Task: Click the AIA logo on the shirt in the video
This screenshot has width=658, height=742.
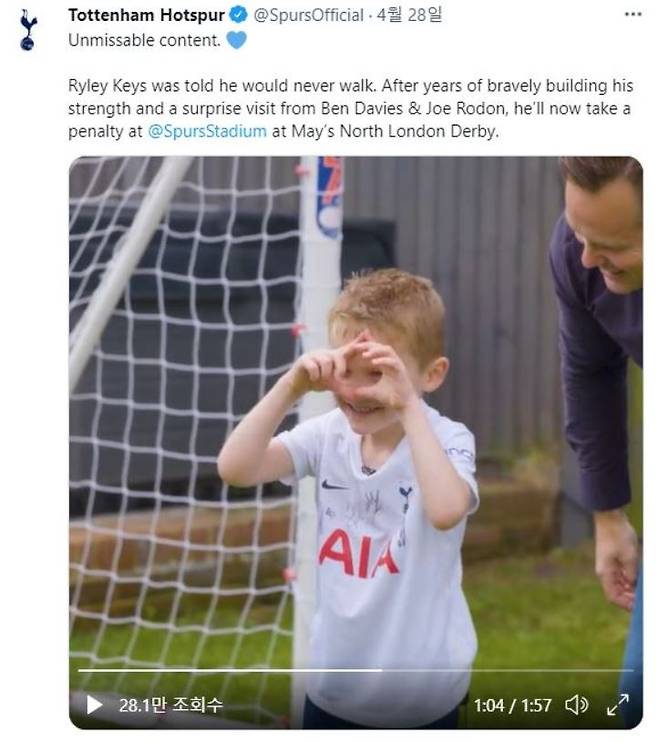Action: click(x=358, y=553)
